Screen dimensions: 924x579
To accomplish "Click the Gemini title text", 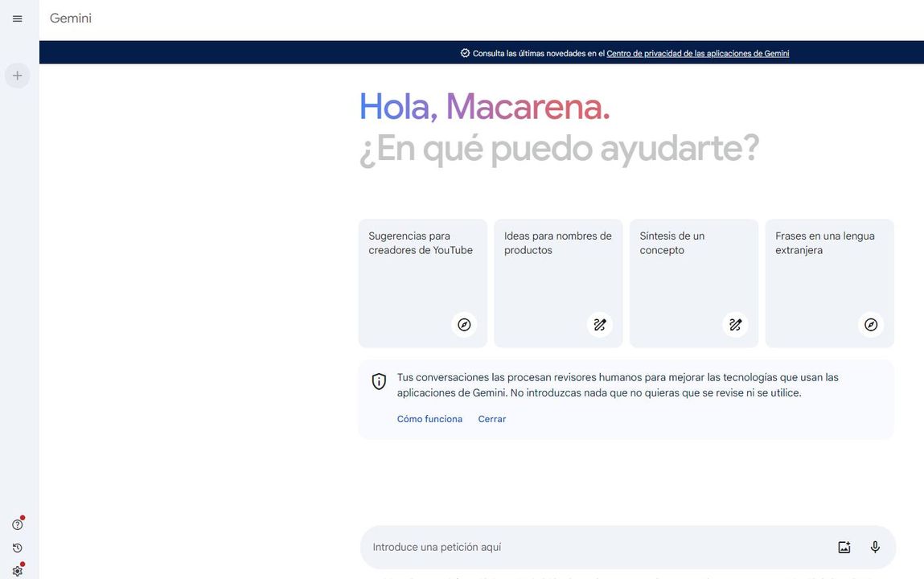I will [71, 18].
